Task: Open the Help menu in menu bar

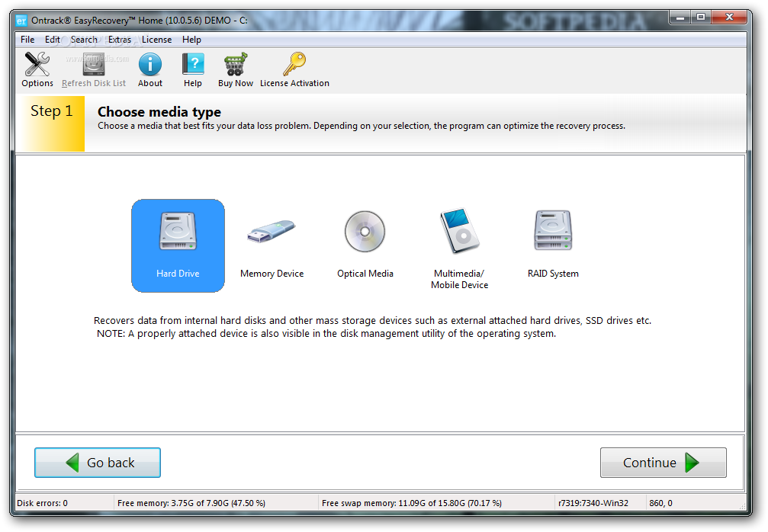Action: (191, 40)
